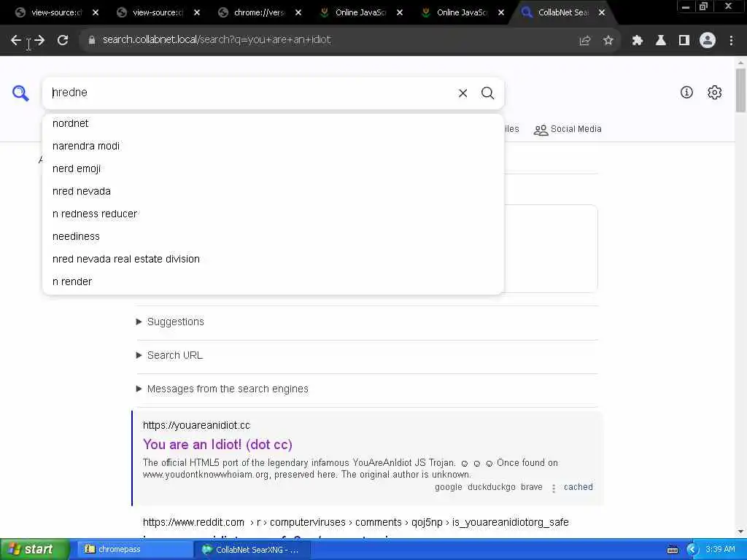Click the page vertical scrollbar thumb
Viewport: 747px width, 560px height.
(x=740, y=90)
